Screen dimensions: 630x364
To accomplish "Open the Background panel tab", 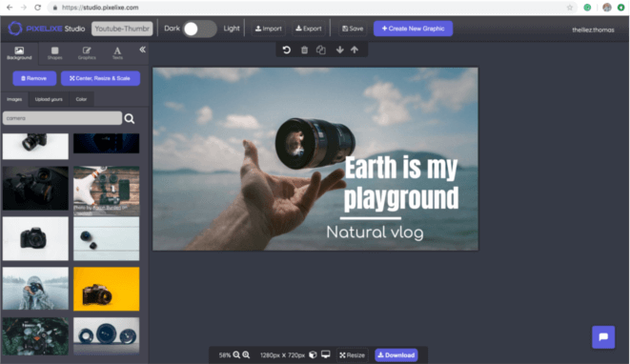I will point(19,53).
